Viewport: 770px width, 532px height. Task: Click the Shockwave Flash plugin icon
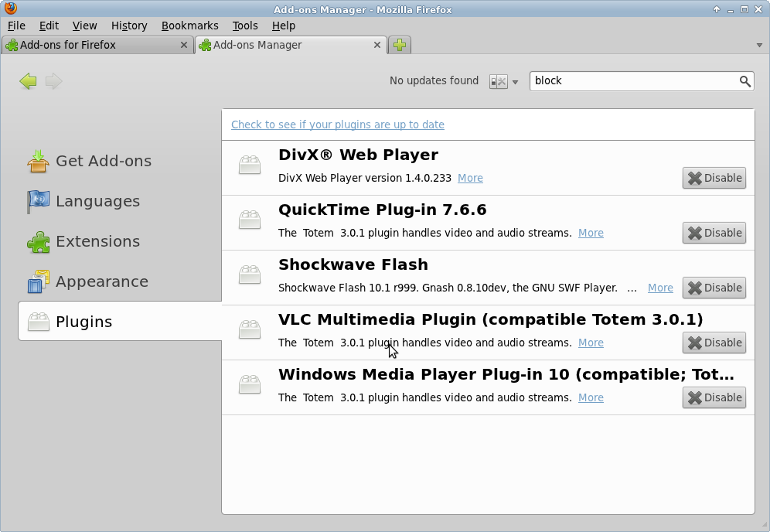pyautogui.click(x=250, y=275)
